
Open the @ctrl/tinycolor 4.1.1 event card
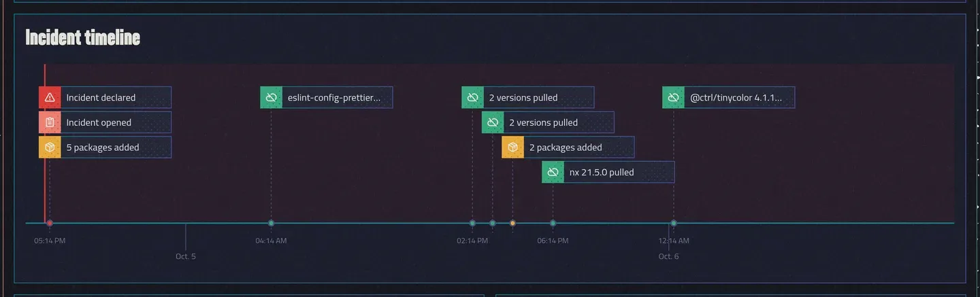[728, 97]
